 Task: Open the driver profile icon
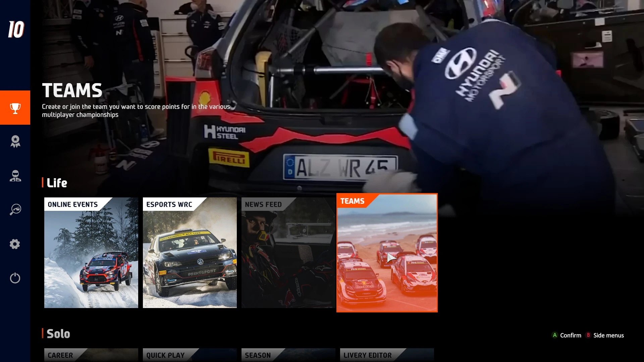pos(15,176)
